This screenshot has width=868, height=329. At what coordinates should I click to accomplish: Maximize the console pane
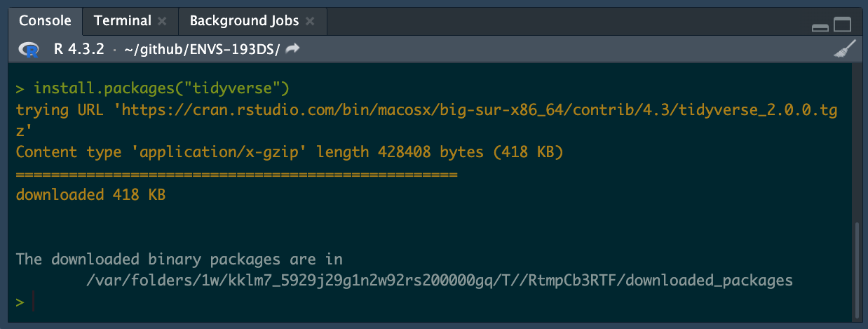point(842,25)
